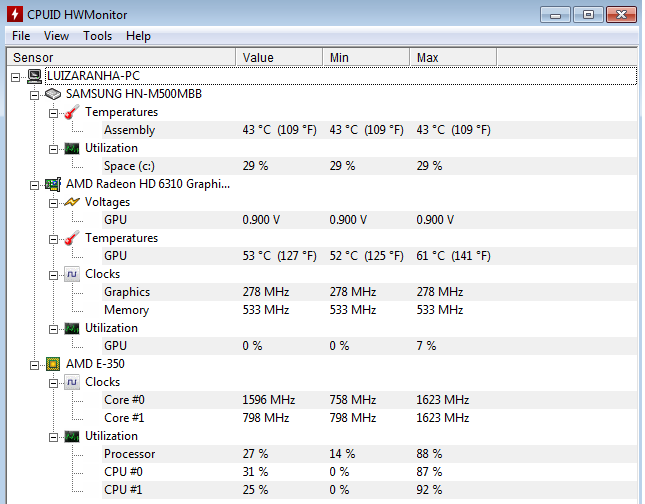Click the 14 % min processor value
Viewport: 645px width, 504px height.
342,454
